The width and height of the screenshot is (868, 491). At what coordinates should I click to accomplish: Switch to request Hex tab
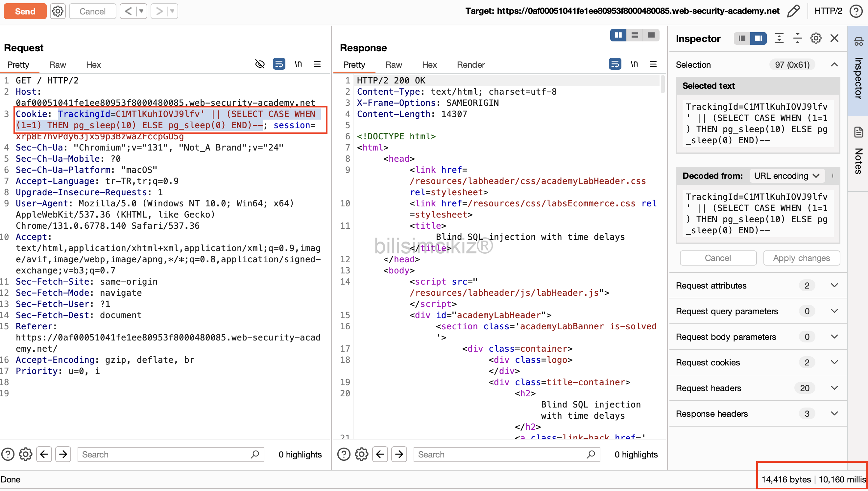coord(93,65)
